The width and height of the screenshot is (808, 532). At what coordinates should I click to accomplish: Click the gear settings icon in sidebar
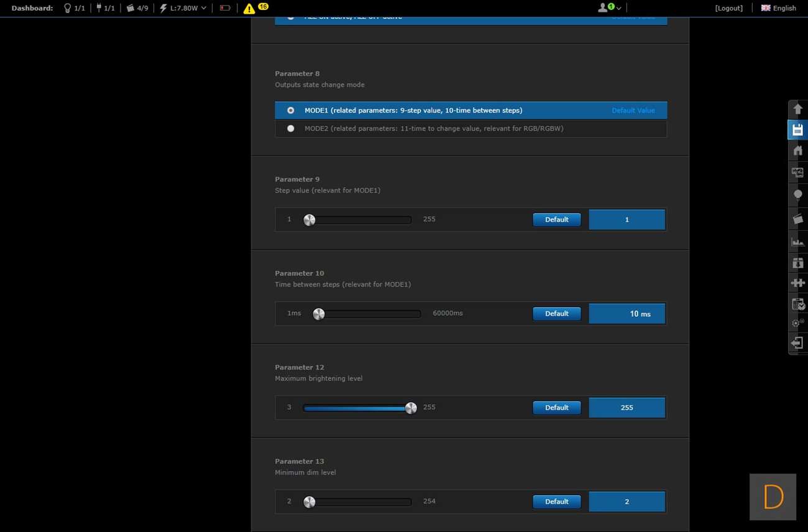[797, 323]
